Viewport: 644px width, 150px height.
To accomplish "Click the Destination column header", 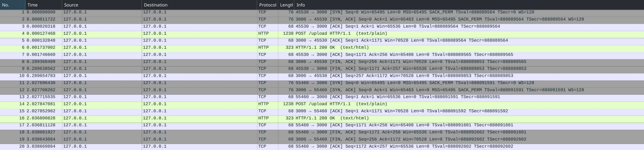I will click(199, 5).
